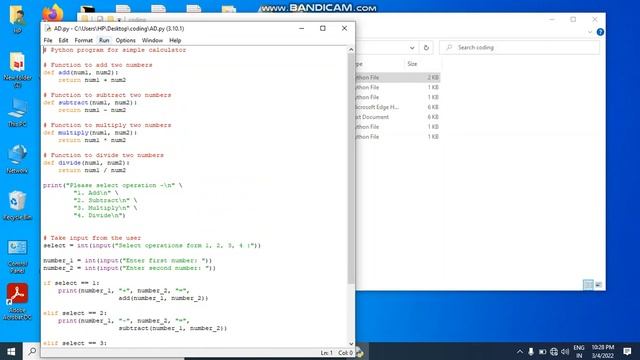640x360 pixels.
Task: Click the 'def multiply(num1, num2):' code line
Action: coord(90,133)
